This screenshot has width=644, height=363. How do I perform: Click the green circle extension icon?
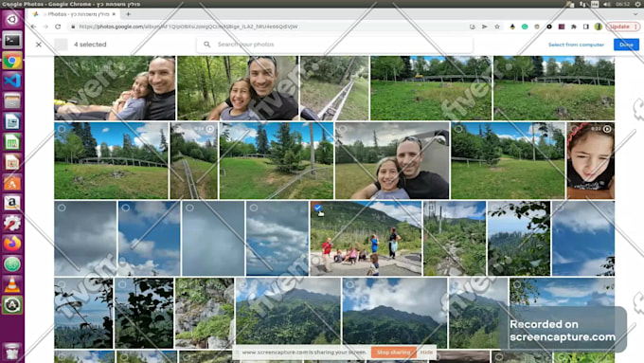click(525, 27)
